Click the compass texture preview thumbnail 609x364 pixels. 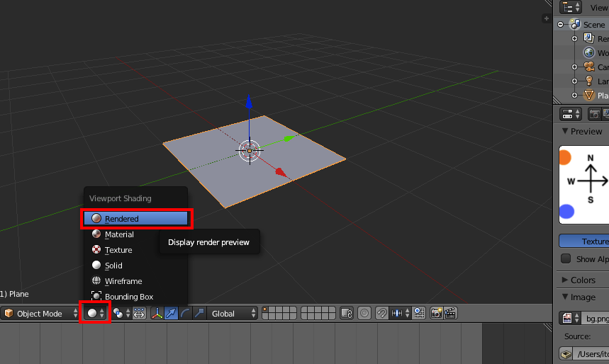583,185
